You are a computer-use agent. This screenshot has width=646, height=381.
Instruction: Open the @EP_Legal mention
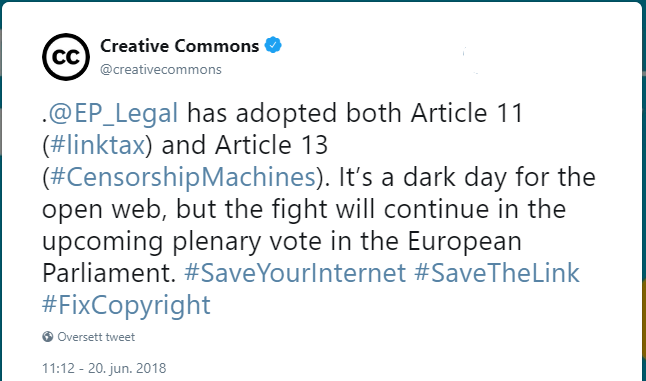tap(113, 113)
